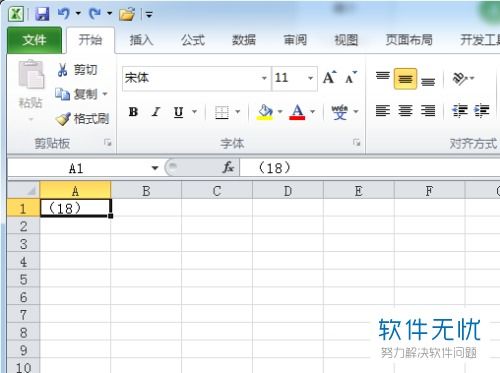This screenshot has height=373, width=500.
Task: Toggle underline formatting
Action: pos(179,112)
